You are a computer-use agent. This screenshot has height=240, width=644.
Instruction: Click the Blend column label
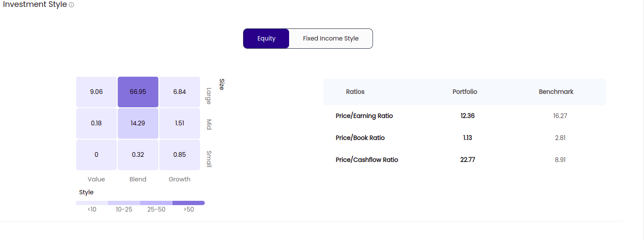(138, 179)
